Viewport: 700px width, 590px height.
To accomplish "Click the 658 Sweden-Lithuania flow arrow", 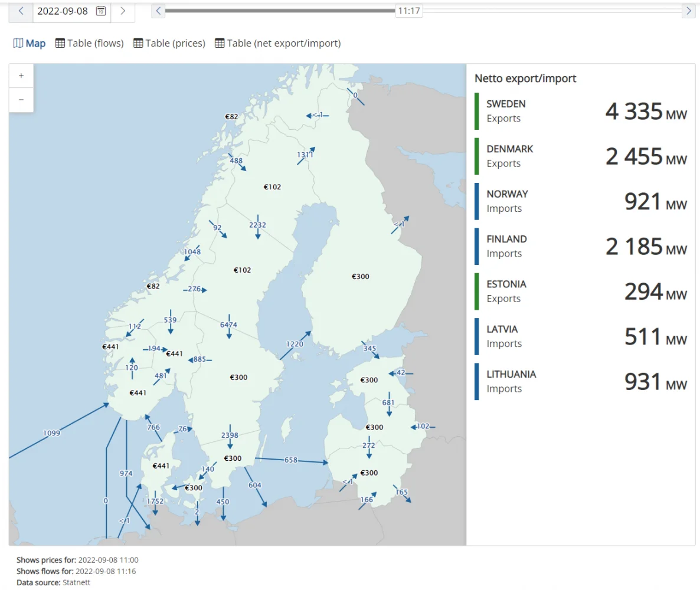I will [291, 460].
